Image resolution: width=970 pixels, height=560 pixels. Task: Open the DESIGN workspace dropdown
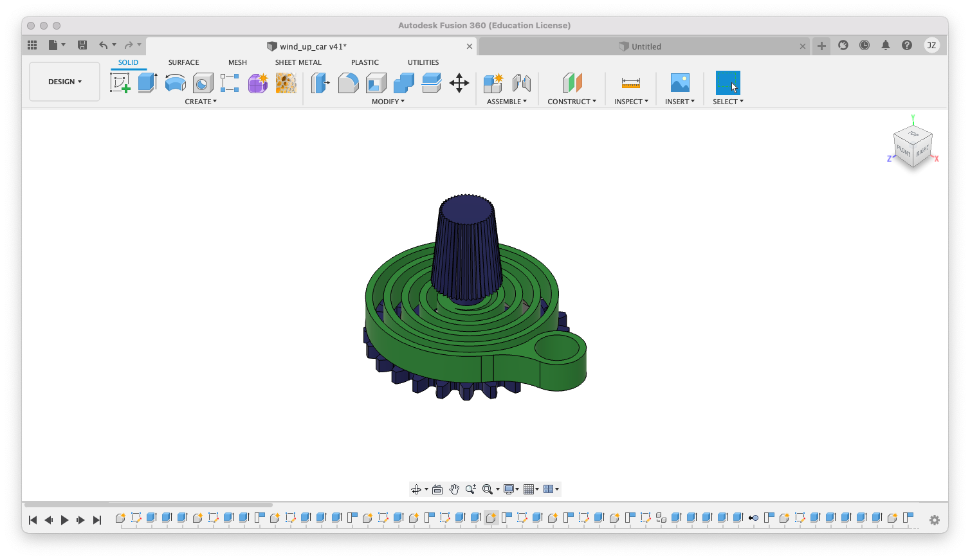click(65, 82)
